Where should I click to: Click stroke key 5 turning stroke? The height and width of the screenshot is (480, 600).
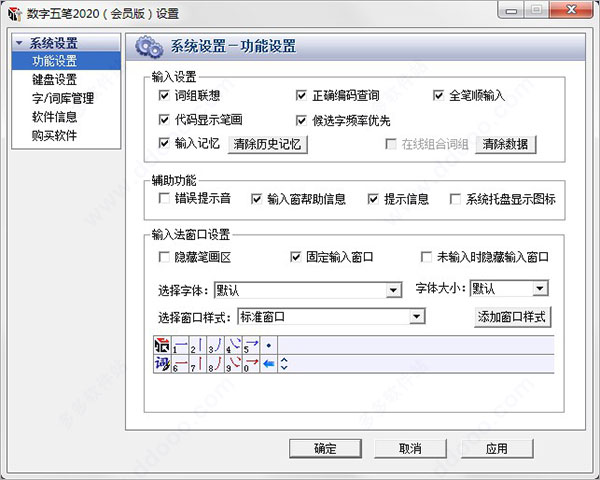click(x=251, y=345)
